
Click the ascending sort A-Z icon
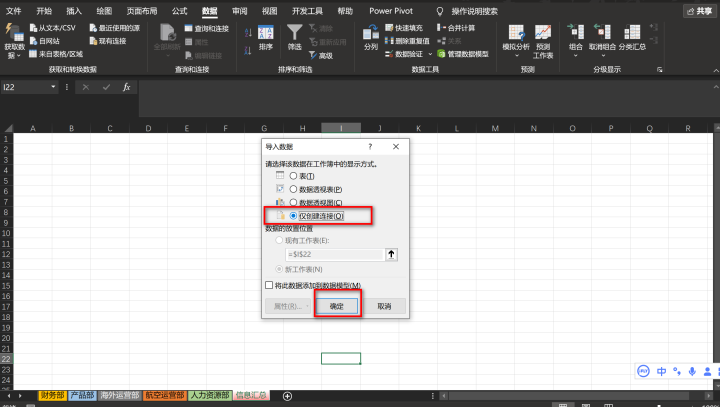(x=248, y=33)
